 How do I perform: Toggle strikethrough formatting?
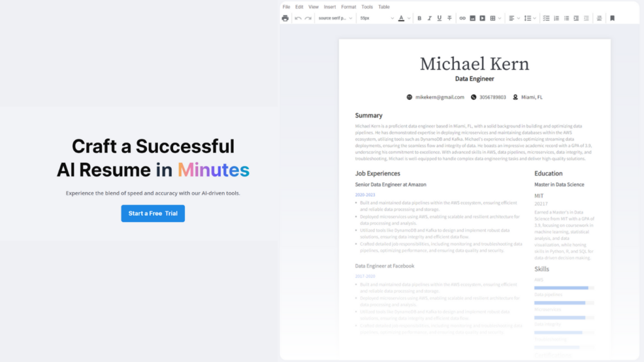point(449,18)
